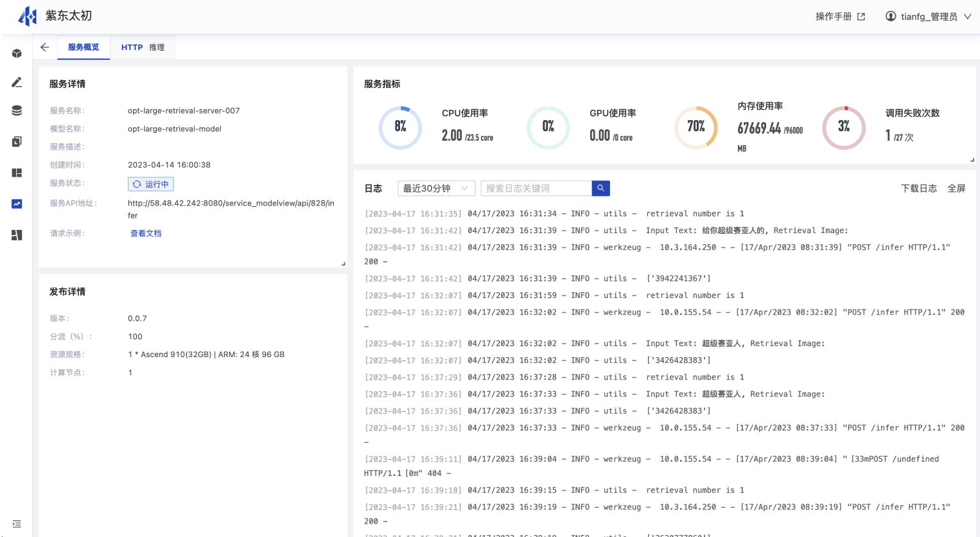Expand the tianfg_管理员 account menu arrow
Viewport: 980px width, 537px height.
click(x=967, y=17)
